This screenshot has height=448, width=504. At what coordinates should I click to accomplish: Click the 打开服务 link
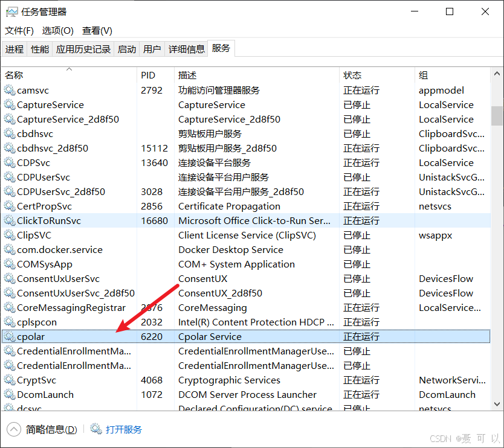(124, 429)
